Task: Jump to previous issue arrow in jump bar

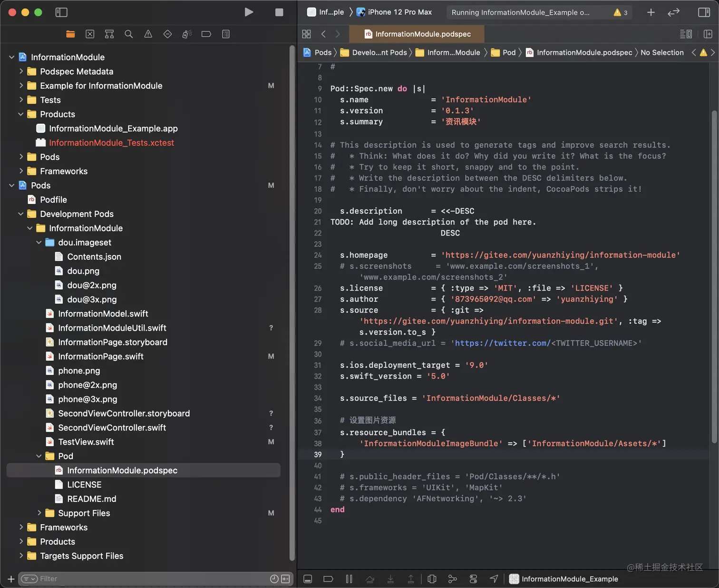Action: click(x=694, y=52)
